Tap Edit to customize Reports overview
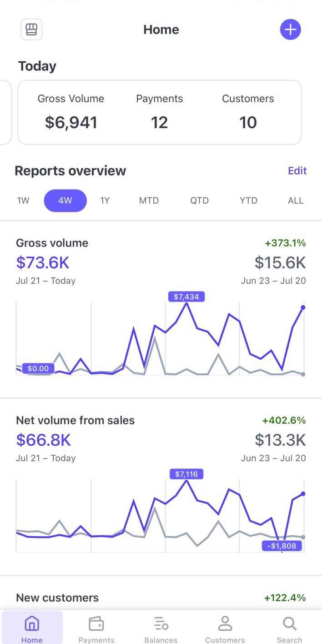 point(297,171)
